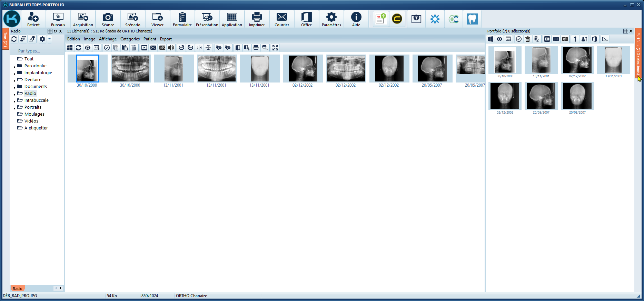This screenshot has height=301, width=644.
Task: Open the Export menu
Action: (x=166, y=39)
